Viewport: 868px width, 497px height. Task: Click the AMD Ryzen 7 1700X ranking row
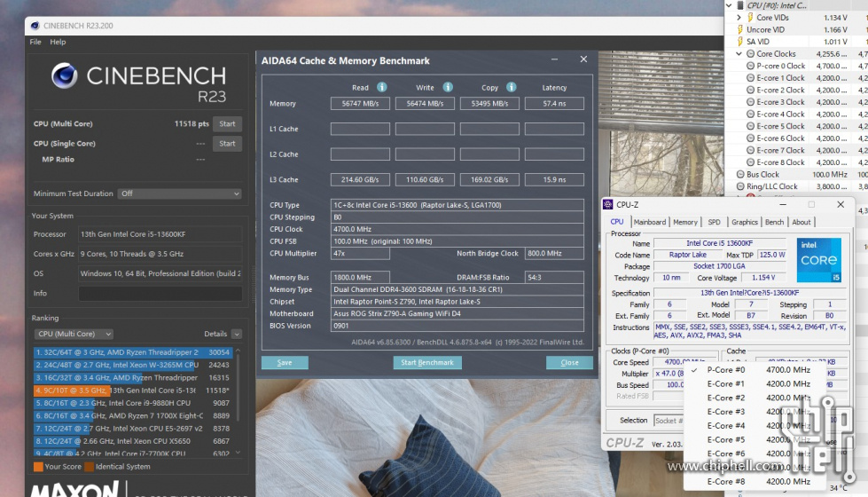[x=132, y=415]
